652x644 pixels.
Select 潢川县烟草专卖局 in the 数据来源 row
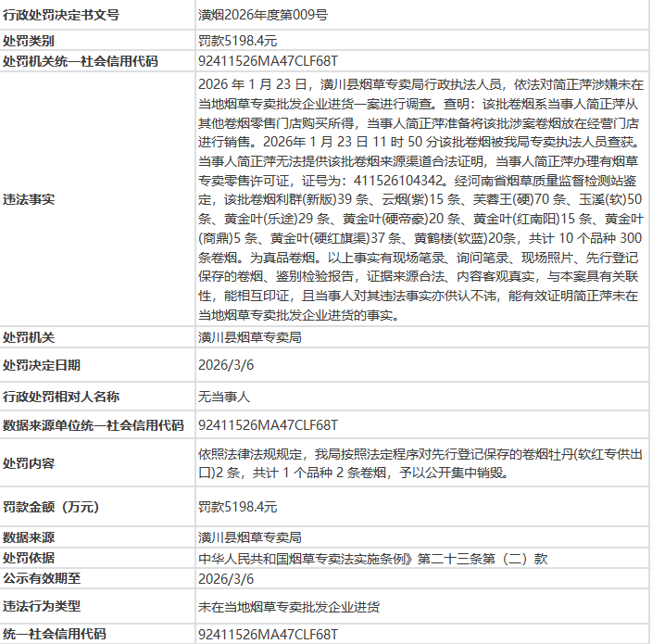pos(250,537)
